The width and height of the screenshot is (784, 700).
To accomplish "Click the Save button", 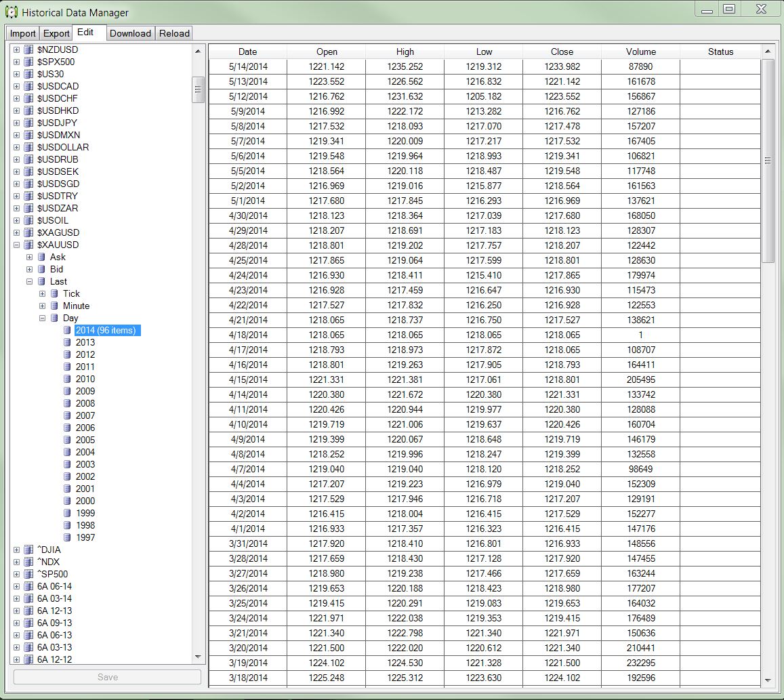I will click(x=108, y=677).
